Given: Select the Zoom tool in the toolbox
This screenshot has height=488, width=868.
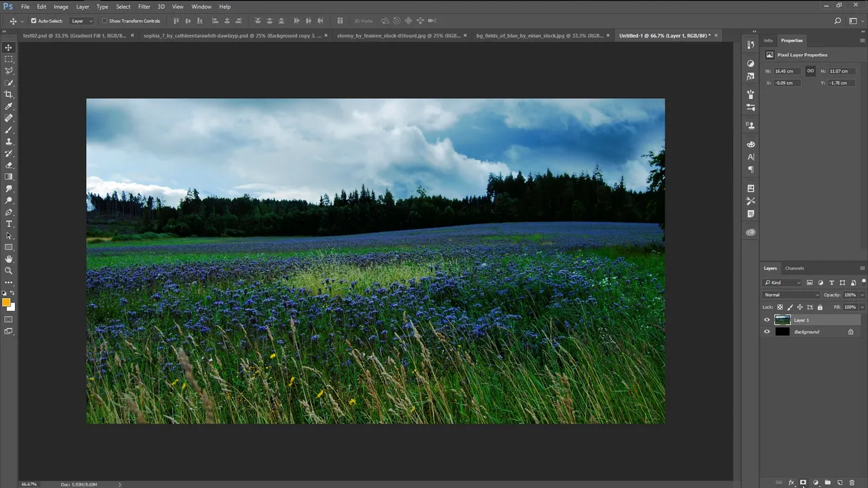Looking at the screenshot, I should [9, 270].
